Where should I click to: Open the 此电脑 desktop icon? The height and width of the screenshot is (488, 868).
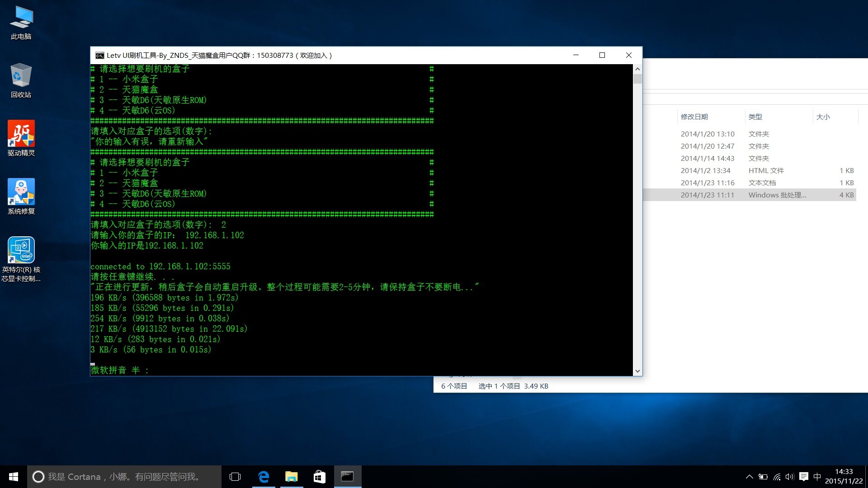pos(21,23)
